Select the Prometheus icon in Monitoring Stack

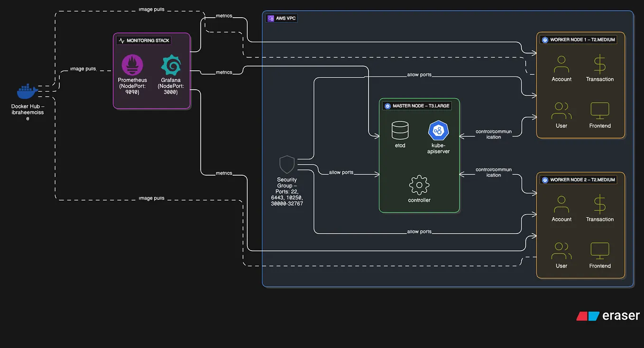[132, 66]
